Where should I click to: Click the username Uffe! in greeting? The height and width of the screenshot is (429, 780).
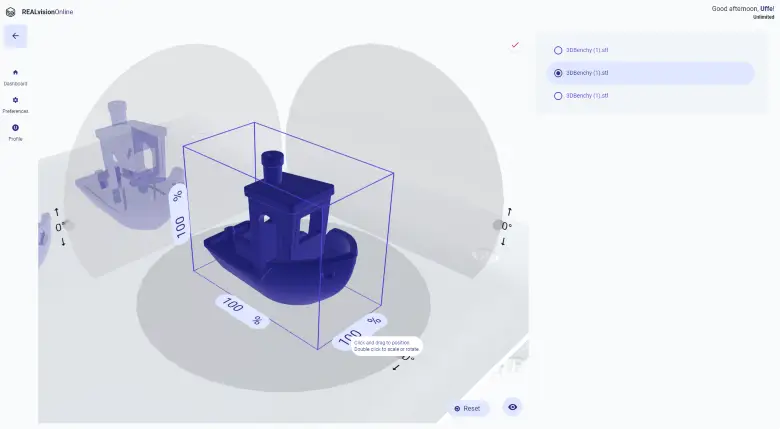pyautogui.click(x=767, y=8)
